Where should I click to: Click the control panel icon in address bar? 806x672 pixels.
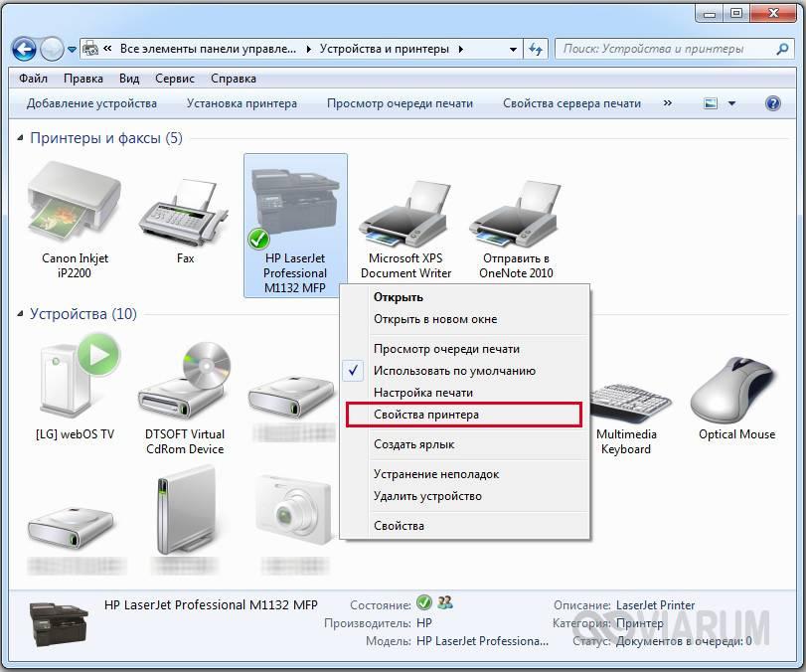click(90, 49)
